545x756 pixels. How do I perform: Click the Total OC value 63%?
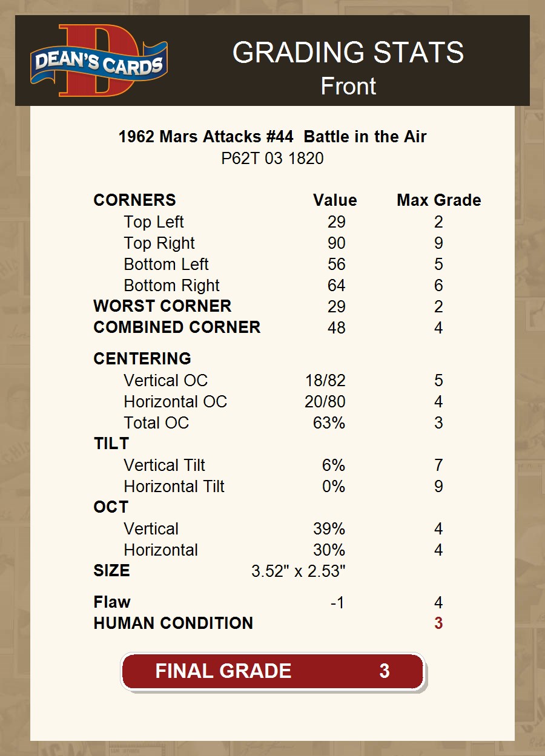329,423
